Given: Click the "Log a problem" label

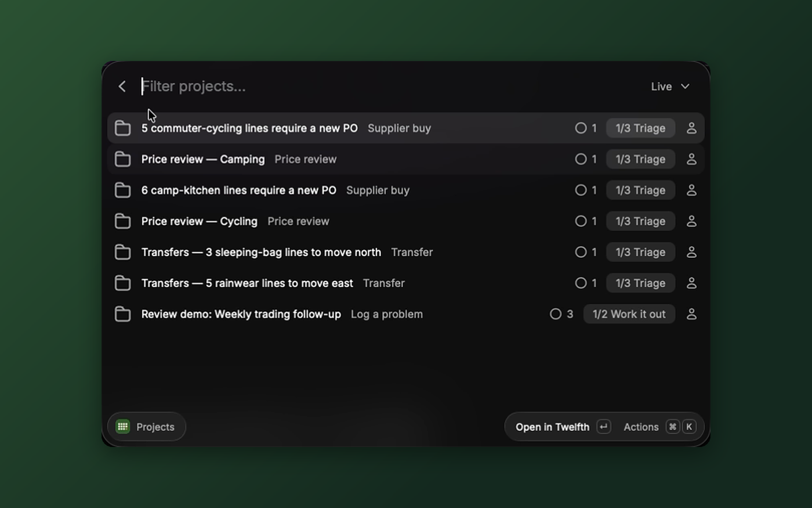Looking at the screenshot, I should 387,314.
